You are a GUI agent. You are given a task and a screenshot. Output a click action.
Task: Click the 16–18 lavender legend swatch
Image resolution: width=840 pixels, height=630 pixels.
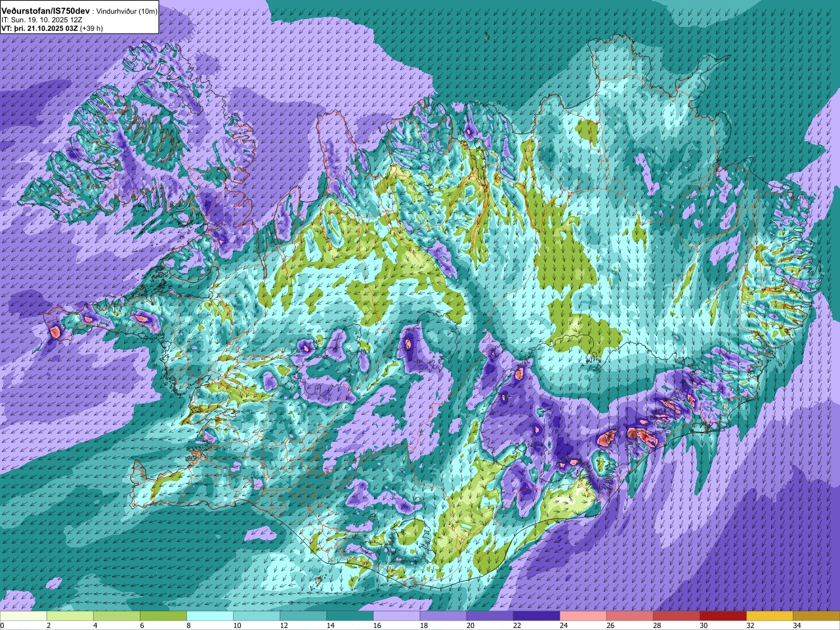tap(396, 616)
